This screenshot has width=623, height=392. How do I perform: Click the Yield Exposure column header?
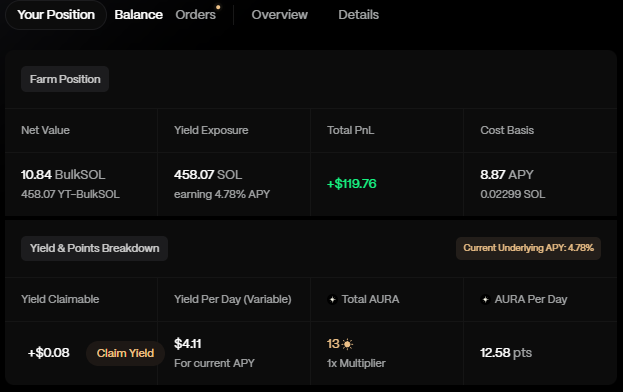[211, 130]
